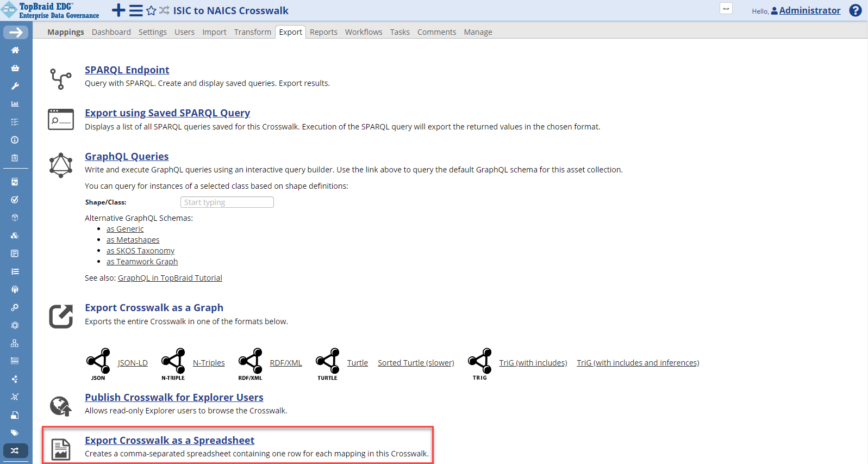This screenshot has width=868, height=464.
Task: Click the Turtle export format link
Action: pyautogui.click(x=357, y=363)
